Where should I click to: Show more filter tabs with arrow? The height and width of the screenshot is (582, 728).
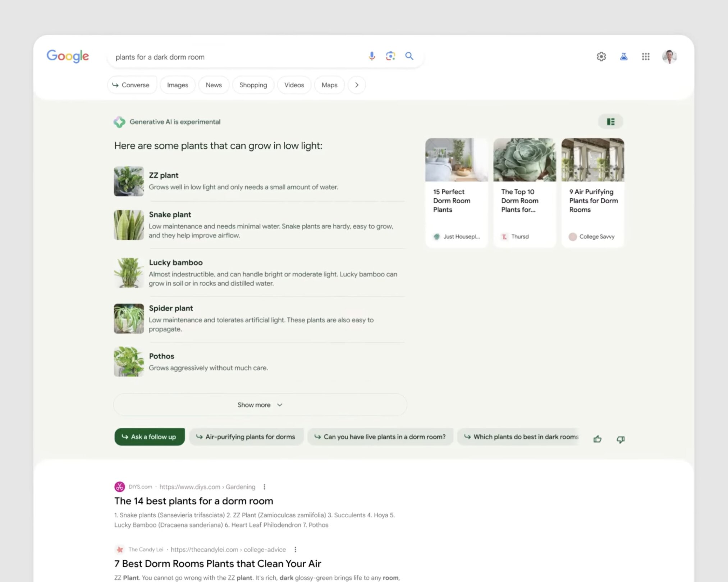click(357, 85)
